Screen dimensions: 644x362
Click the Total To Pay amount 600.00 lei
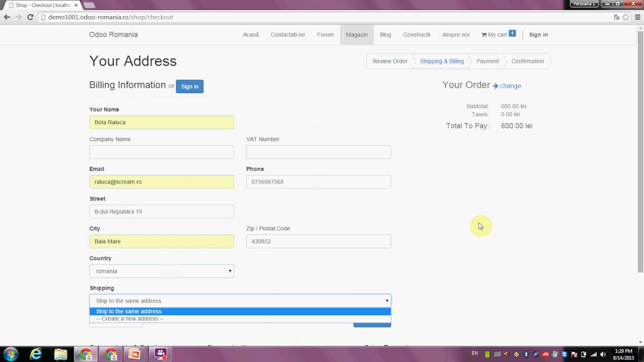pyautogui.click(x=517, y=126)
